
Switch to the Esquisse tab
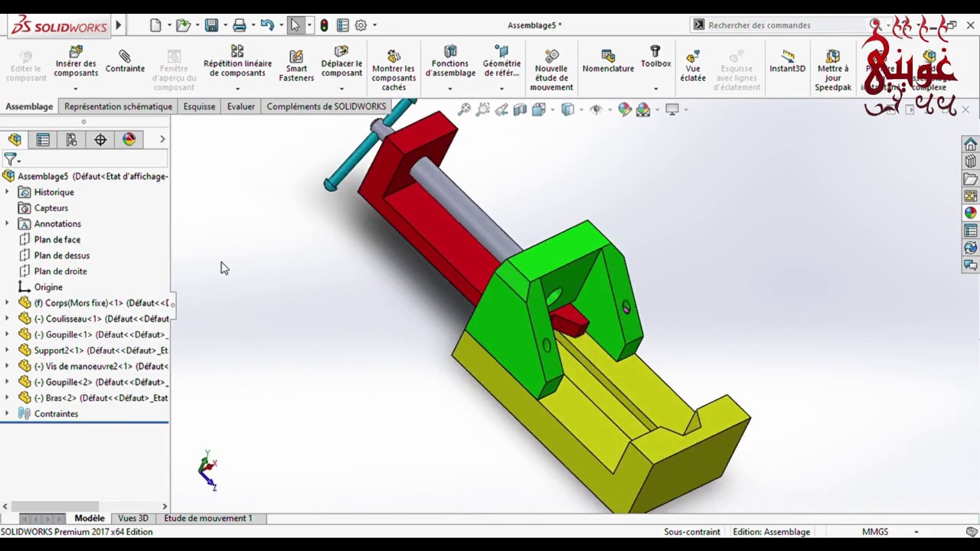(x=199, y=106)
